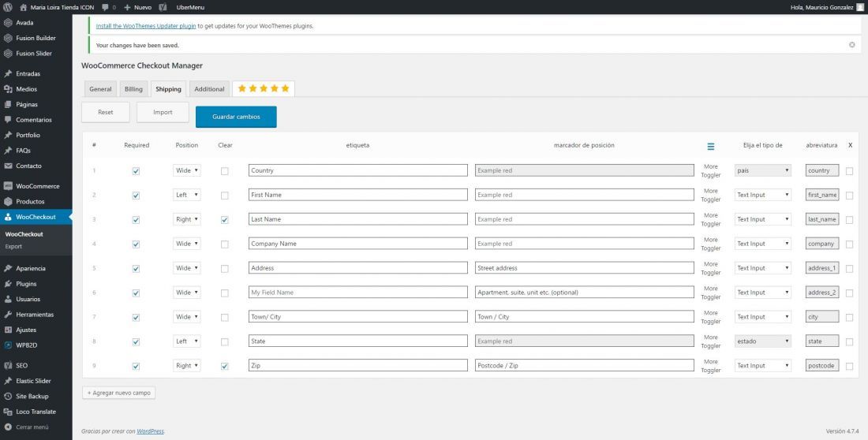This screenshot has width=868, height=440.
Task: Click the Páginas pages icon
Action: click(x=8, y=105)
